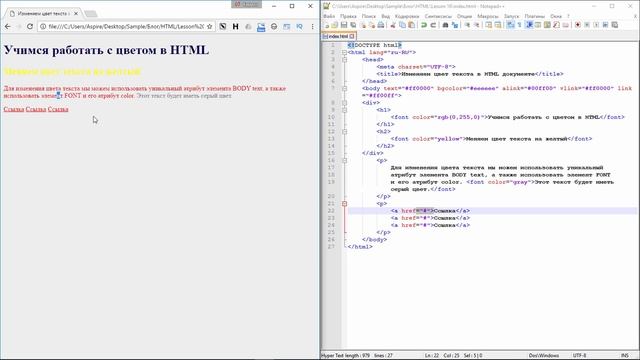Open the Синтаксисы menu
Screen dimensions: 640x360
[x=438, y=16]
